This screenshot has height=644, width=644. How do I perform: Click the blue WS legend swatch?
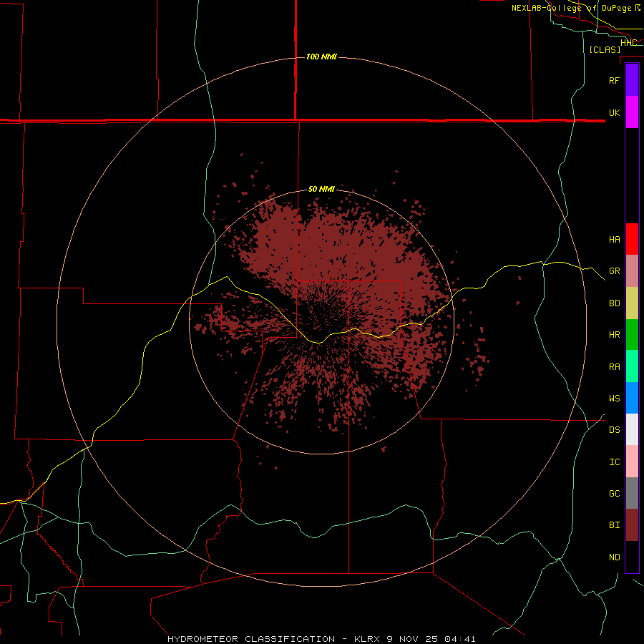pos(632,398)
